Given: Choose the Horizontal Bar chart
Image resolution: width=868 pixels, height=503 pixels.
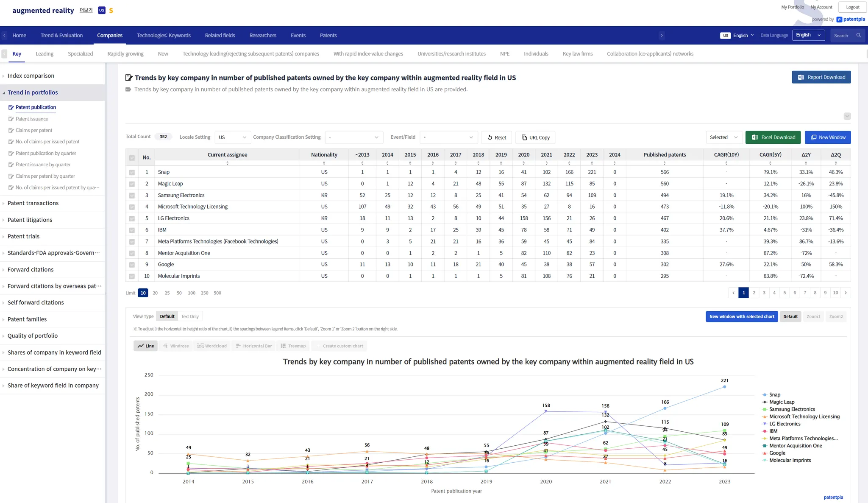Looking at the screenshot, I should [253, 346].
